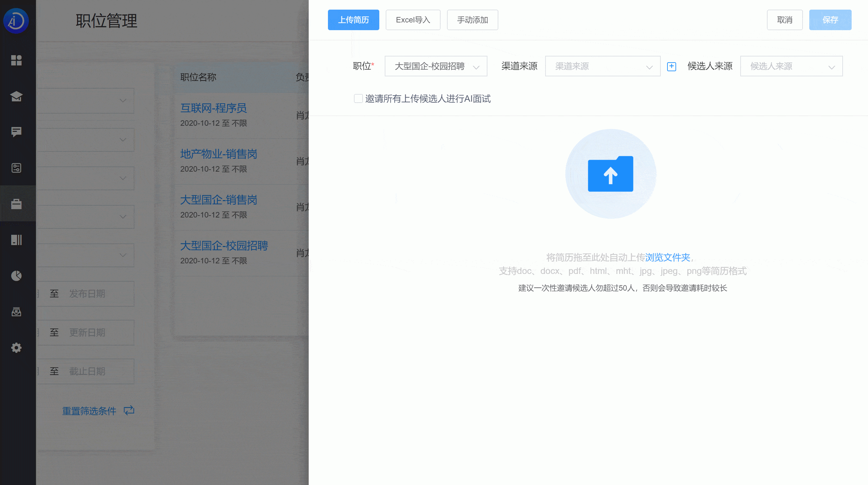
Task: Open the 候选人来源 dropdown
Action: tap(791, 66)
